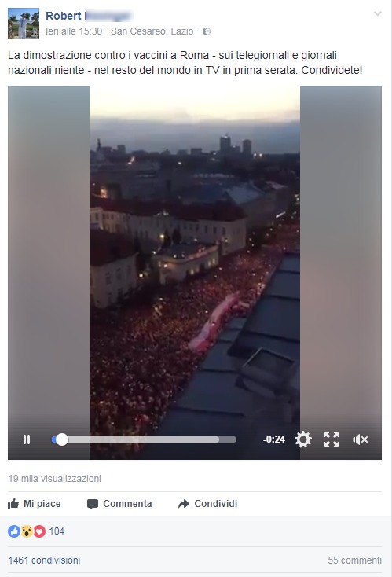Click the red heart reaction icon

(39, 531)
